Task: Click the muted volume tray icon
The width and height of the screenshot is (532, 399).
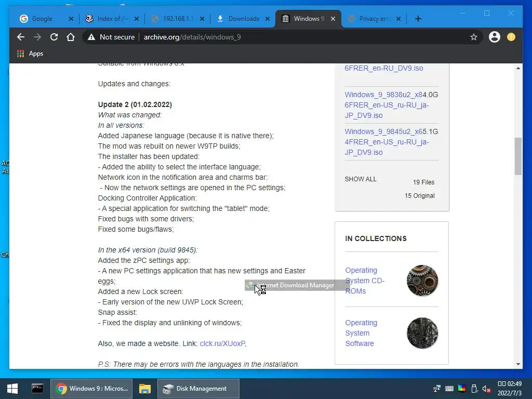Action: pyautogui.click(x=486, y=389)
